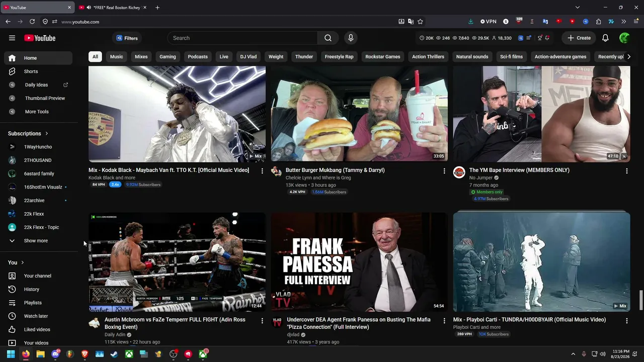
Task: Mute the Real Boston Richey tab audio
Action: pos(89,8)
